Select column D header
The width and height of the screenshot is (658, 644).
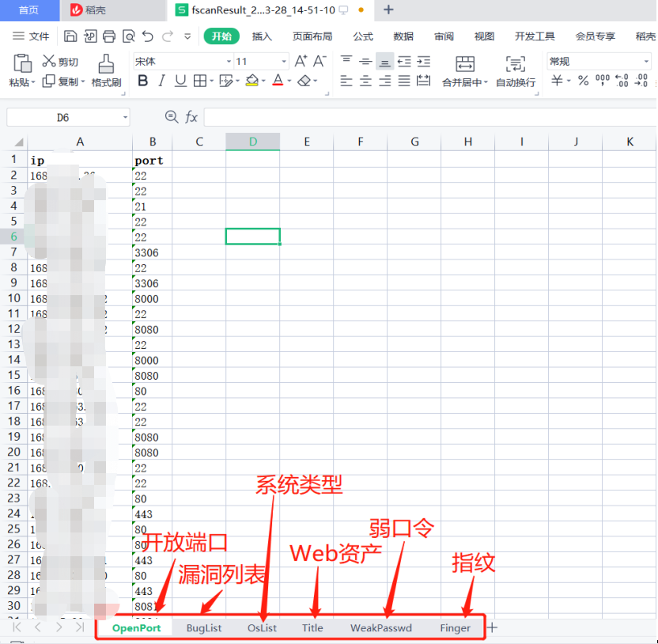click(x=252, y=142)
